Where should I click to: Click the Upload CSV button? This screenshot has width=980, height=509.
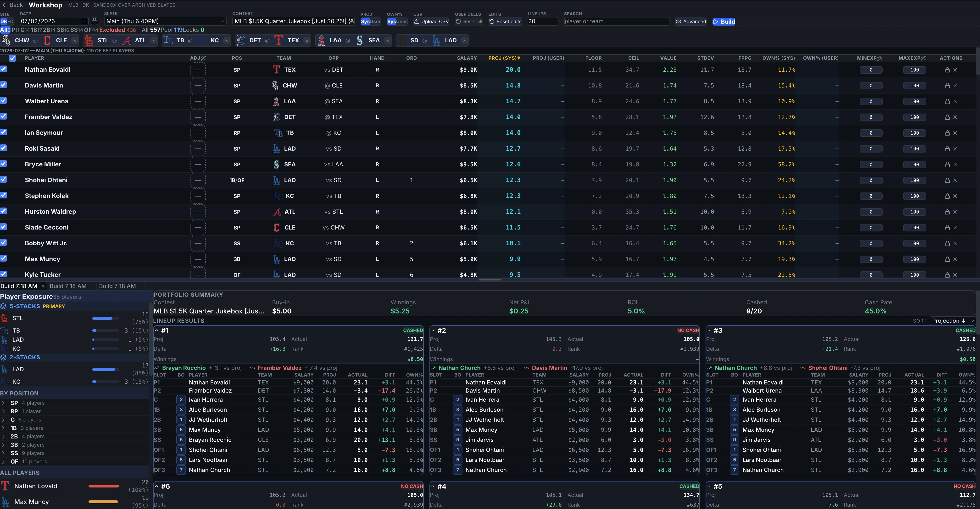431,22
